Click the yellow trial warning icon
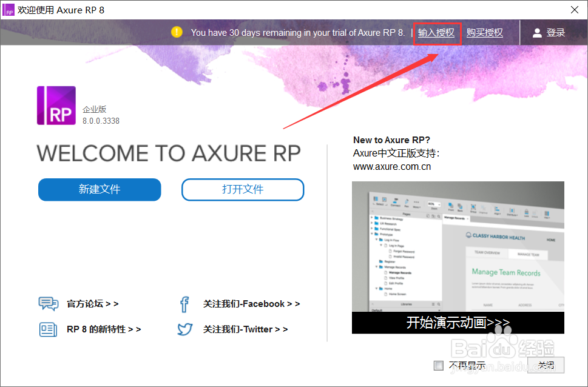 pos(177,32)
